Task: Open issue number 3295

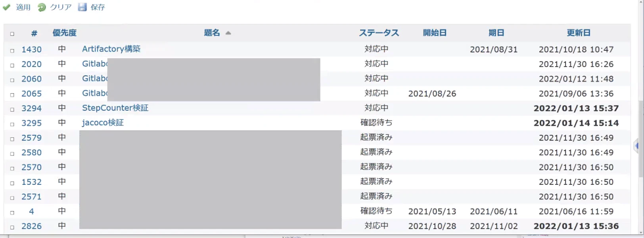Action: 31,123
